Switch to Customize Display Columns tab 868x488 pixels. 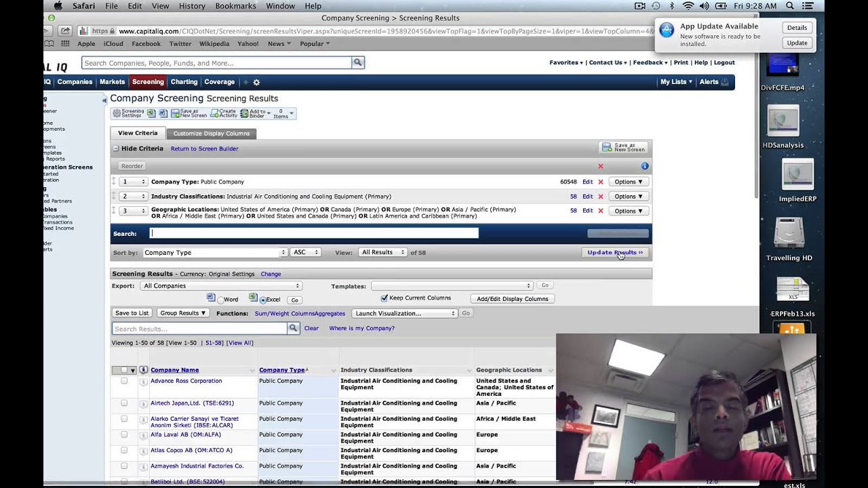212,134
